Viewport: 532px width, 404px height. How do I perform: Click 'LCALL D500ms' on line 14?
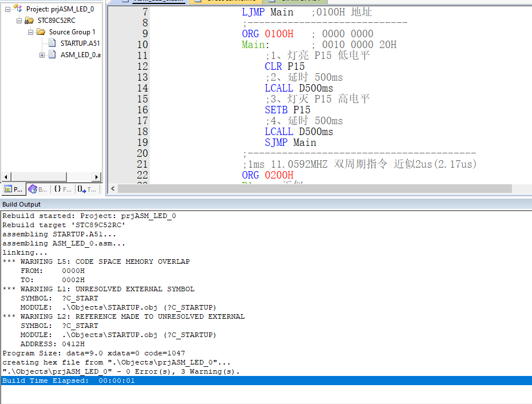click(x=299, y=88)
